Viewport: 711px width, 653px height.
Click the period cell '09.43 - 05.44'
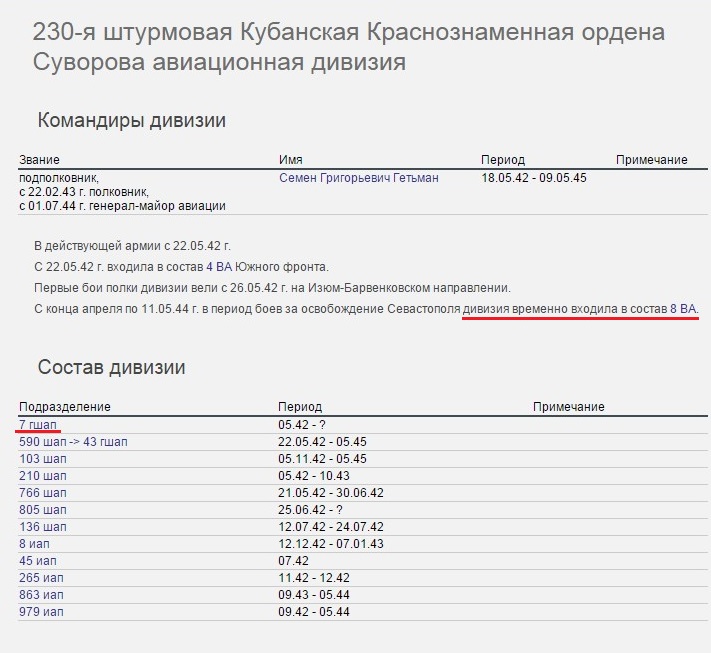(x=314, y=595)
